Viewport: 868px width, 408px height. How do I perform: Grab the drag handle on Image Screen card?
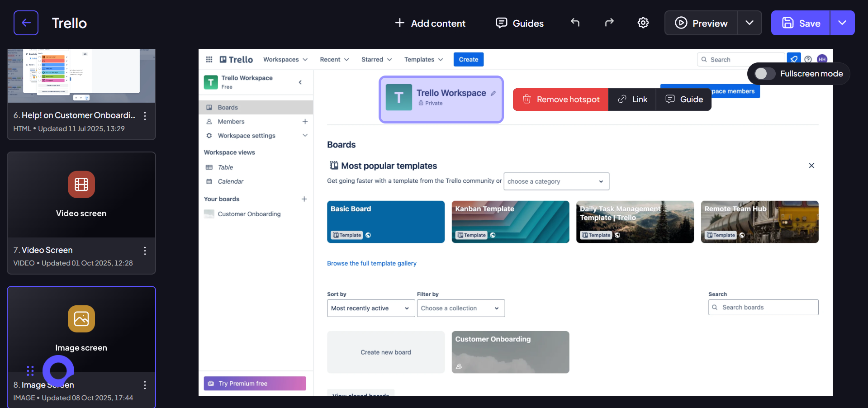pyautogui.click(x=30, y=371)
